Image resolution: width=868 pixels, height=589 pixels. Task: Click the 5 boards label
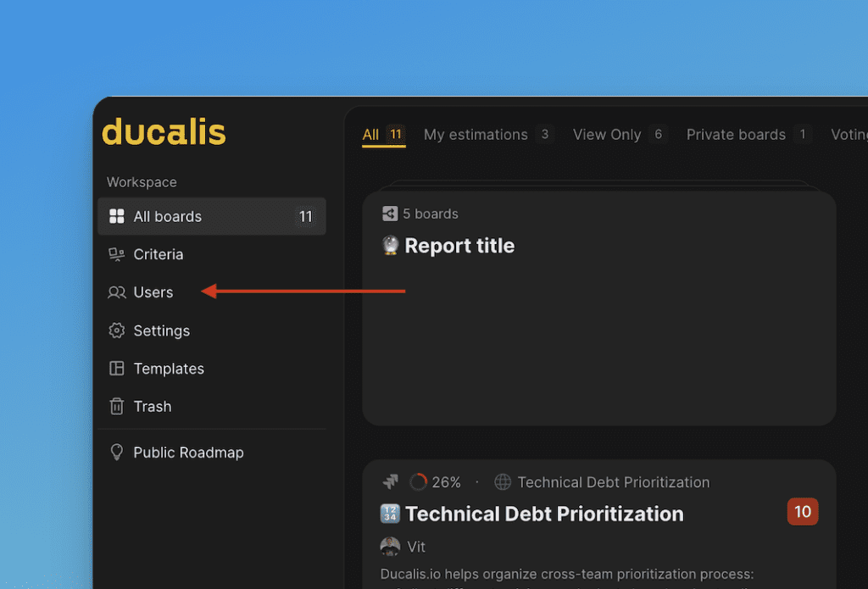pos(430,214)
